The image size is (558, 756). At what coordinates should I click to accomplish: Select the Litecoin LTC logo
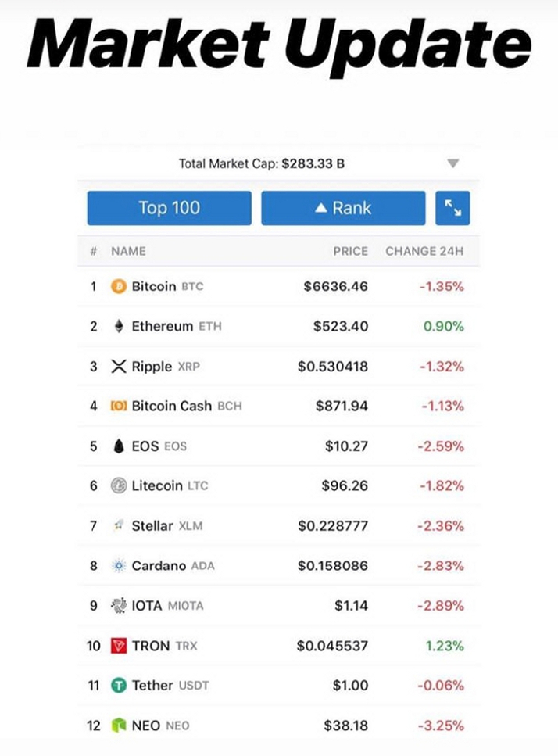pyautogui.click(x=118, y=485)
